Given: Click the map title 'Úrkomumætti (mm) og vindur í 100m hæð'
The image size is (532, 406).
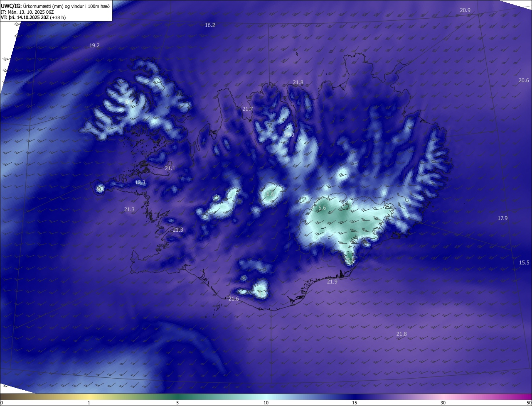Looking at the screenshot, I should (x=66, y=5).
